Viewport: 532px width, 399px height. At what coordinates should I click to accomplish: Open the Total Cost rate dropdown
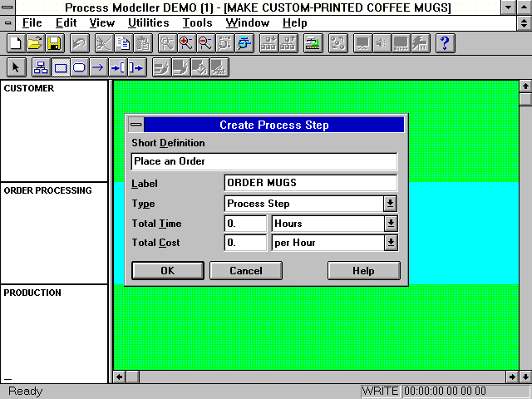click(390, 243)
